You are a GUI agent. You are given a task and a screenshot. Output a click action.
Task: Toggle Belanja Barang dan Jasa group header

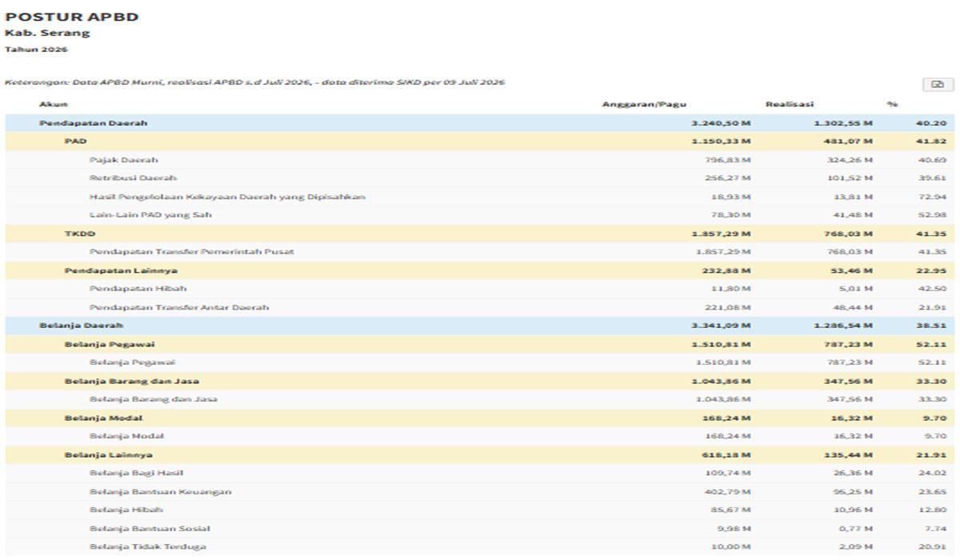480,381
